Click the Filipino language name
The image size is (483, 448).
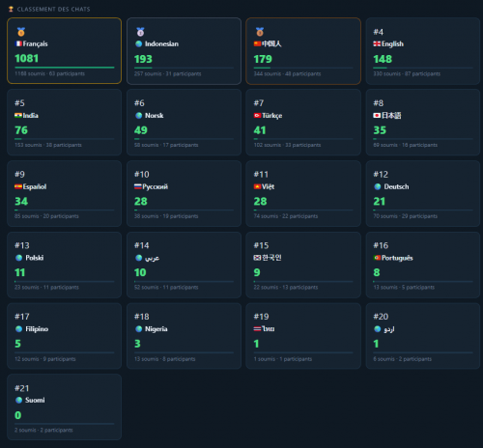(x=37, y=329)
